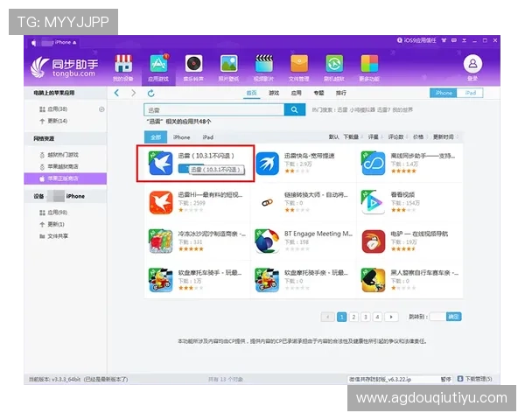Toggle device type to iPad at top right
This screenshot has width=525, height=420.
(x=471, y=93)
